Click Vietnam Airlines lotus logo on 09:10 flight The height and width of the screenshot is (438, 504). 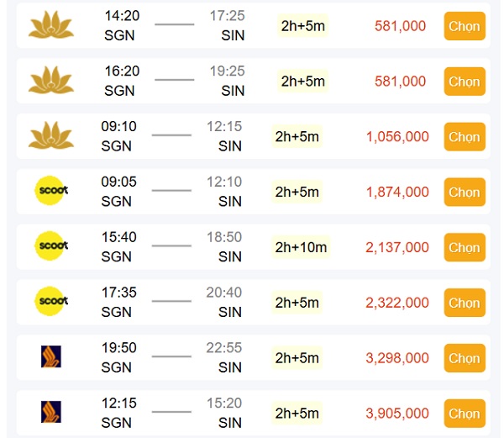[x=51, y=136]
